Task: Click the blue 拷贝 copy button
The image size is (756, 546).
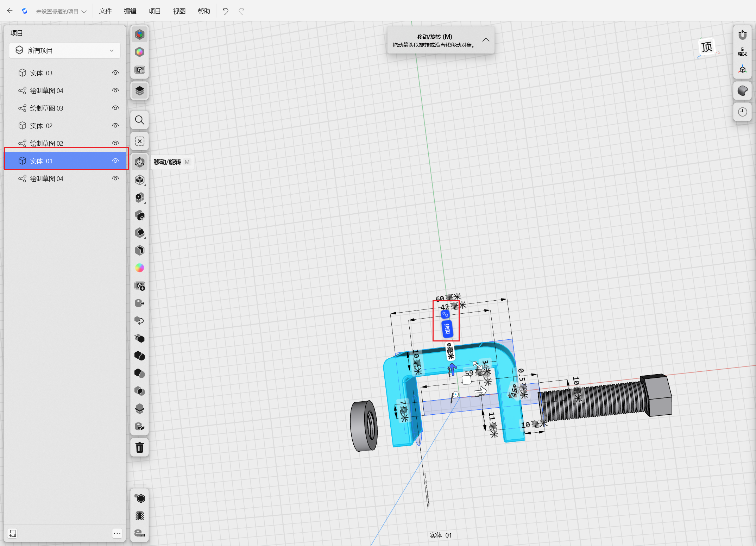Action: (447, 329)
